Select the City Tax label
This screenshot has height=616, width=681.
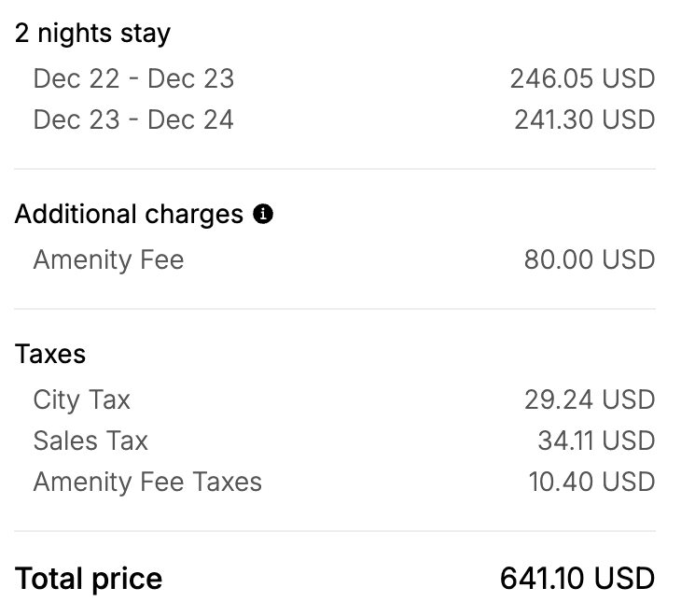coord(82,399)
